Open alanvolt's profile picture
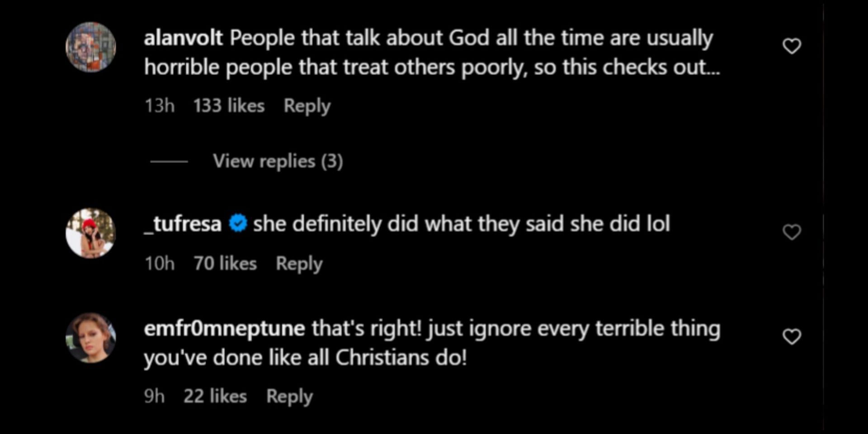 [91, 47]
